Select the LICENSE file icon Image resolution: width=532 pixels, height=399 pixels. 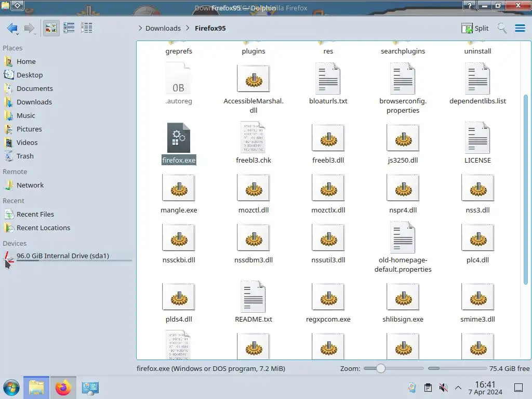click(x=477, y=137)
